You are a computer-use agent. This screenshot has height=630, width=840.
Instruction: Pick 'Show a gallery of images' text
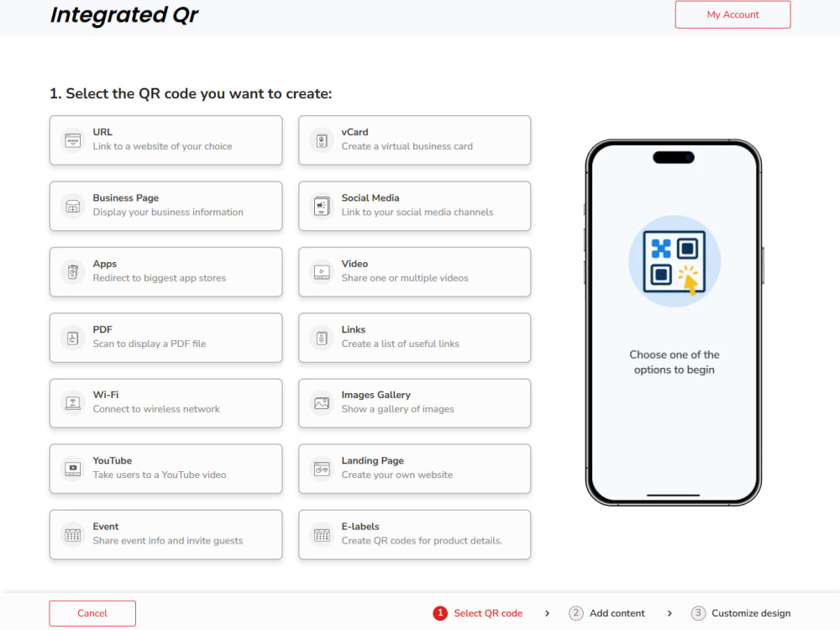397,409
